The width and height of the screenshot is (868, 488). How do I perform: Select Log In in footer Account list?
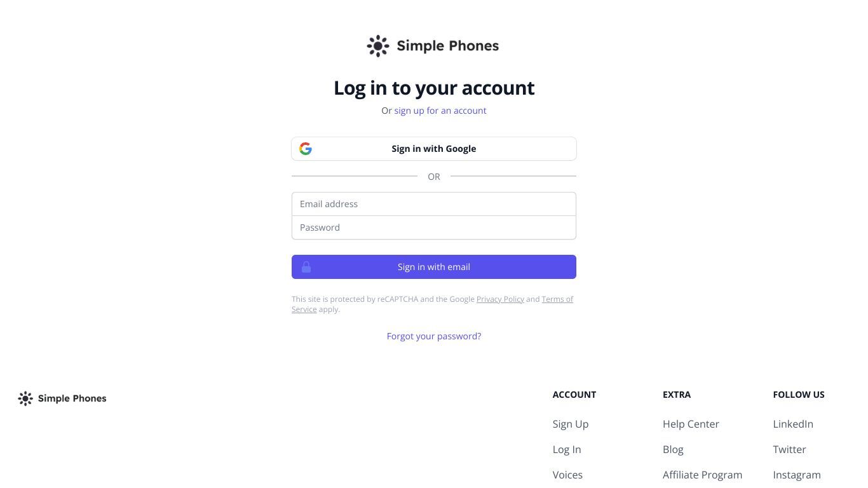567,449
